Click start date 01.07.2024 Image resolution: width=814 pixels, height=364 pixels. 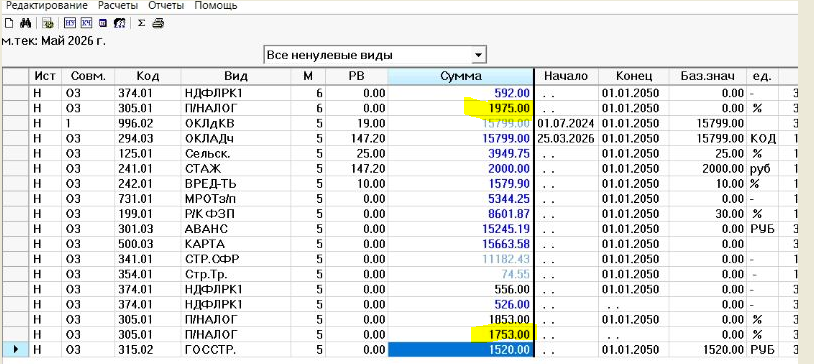click(566, 124)
